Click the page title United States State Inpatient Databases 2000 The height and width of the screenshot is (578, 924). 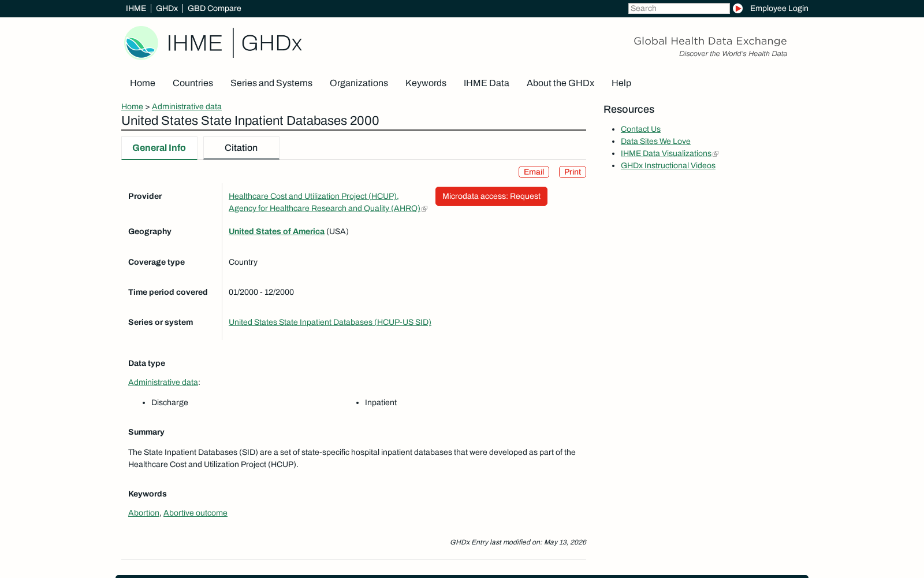pos(250,121)
